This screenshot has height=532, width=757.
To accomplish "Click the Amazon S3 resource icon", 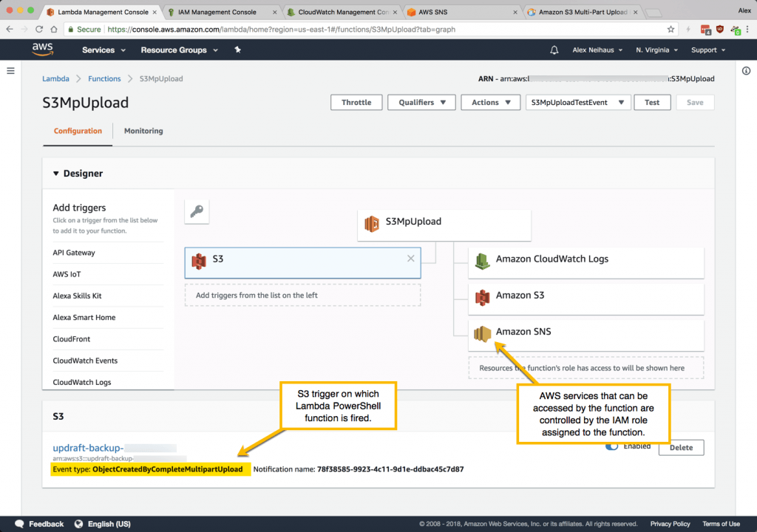I will pyautogui.click(x=482, y=296).
